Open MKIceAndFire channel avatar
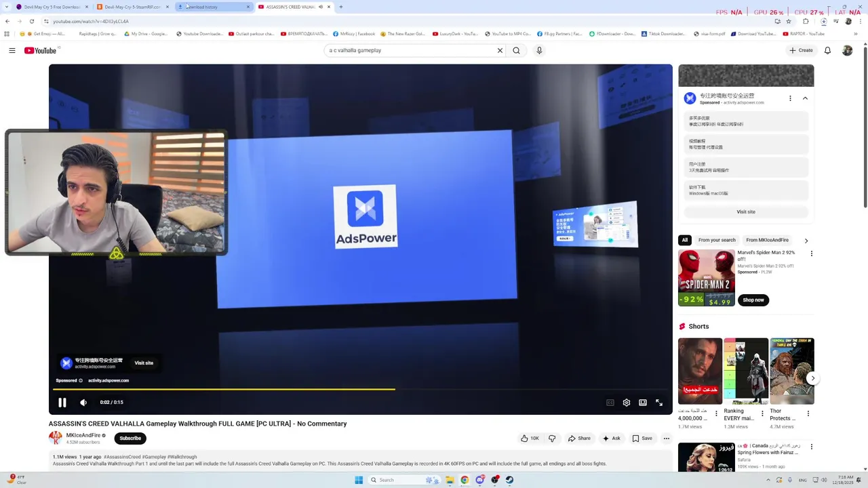 point(55,439)
